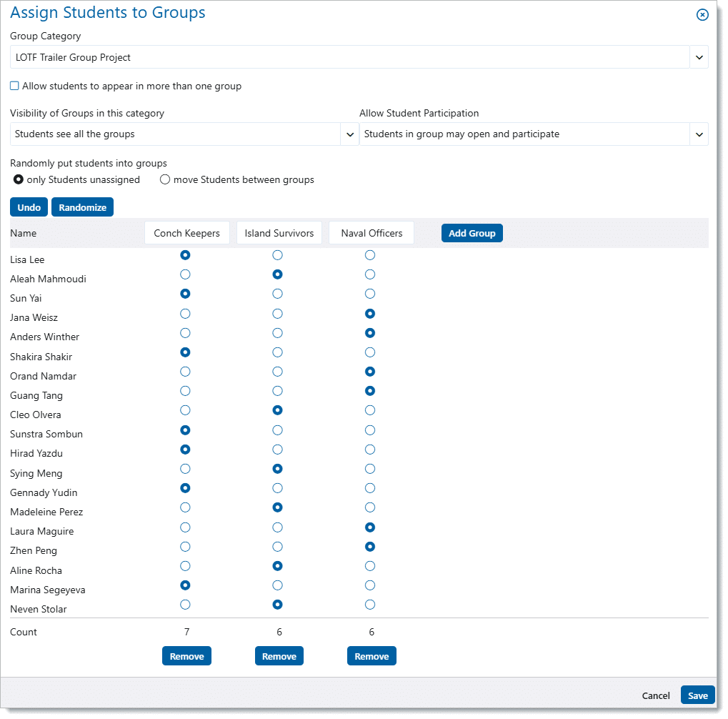This screenshot has width=728, height=719.
Task: Open the Allow Student Participation dropdown
Action: [699, 134]
